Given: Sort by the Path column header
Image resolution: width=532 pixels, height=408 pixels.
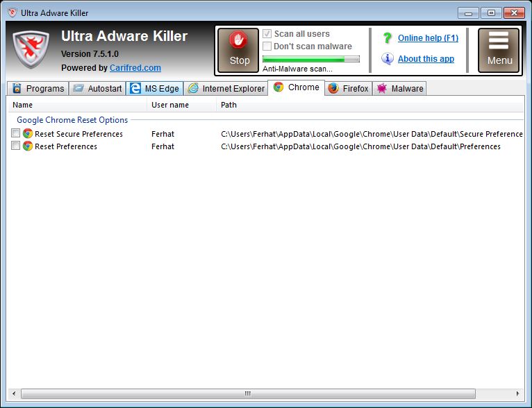Looking at the screenshot, I should [x=369, y=105].
